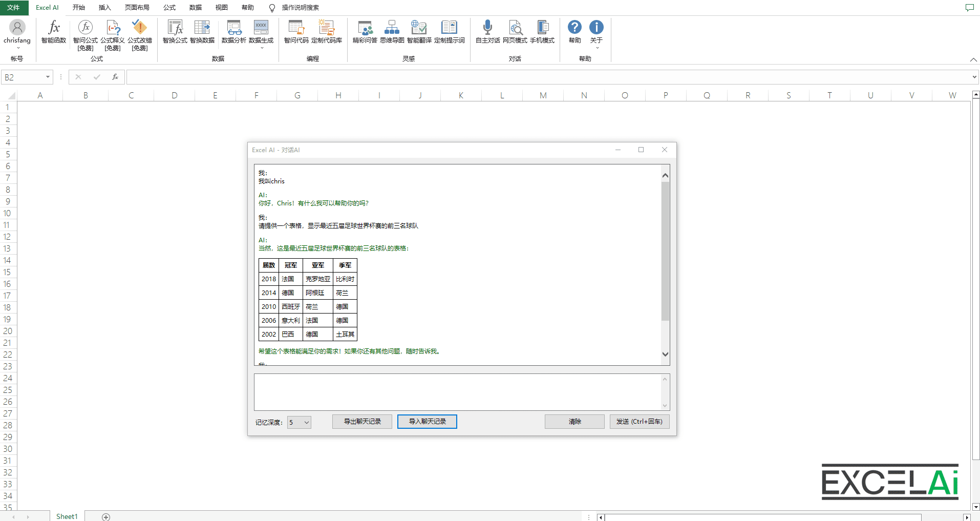This screenshot has width=980, height=521.
Task: Click the 冠军 table header
Action: pyautogui.click(x=291, y=265)
